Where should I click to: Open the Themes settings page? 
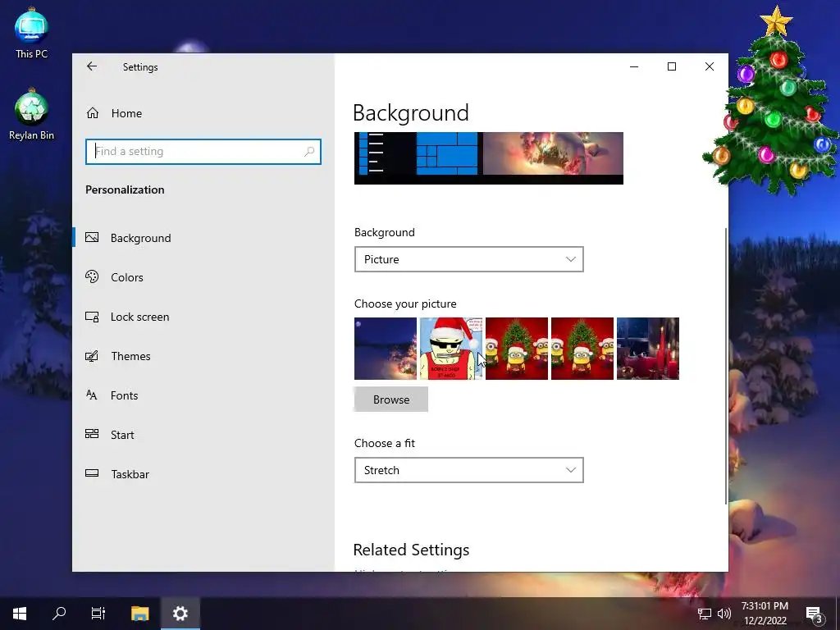(203, 356)
